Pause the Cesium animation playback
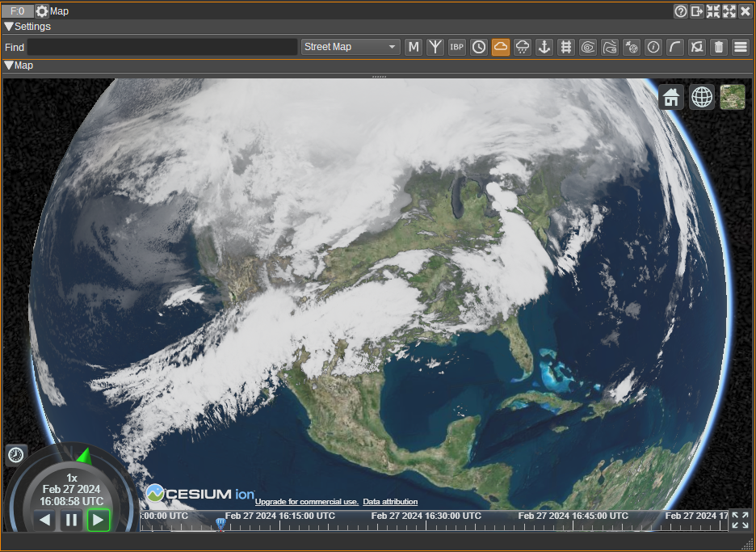Image resolution: width=756 pixels, height=552 pixels. pyautogui.click(x=71, y=520)
